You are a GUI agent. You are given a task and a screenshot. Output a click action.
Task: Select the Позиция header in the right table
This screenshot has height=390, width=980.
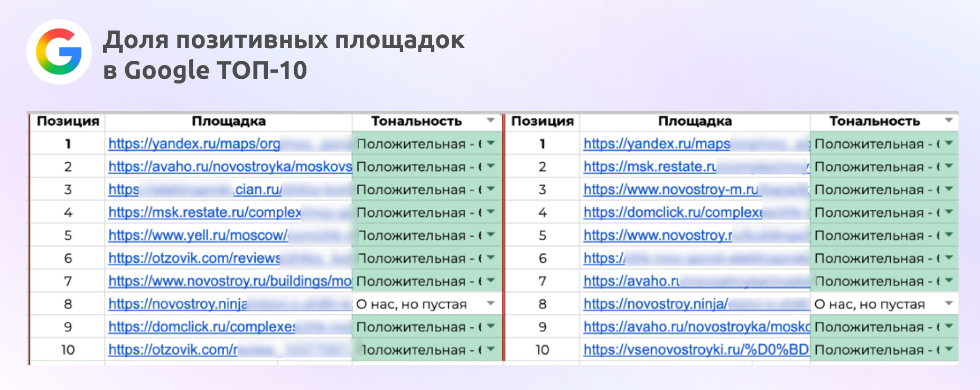click(x=543, y=121)
